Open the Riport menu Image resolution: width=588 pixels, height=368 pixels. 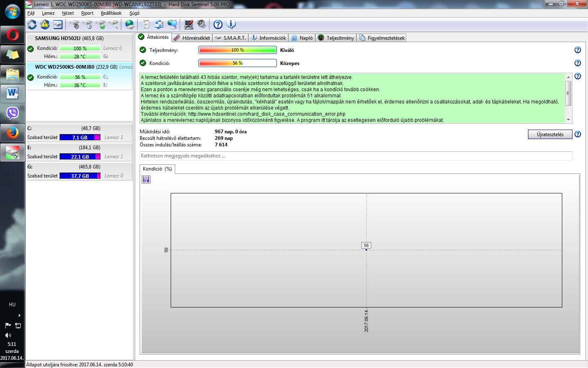pos(87,13)
